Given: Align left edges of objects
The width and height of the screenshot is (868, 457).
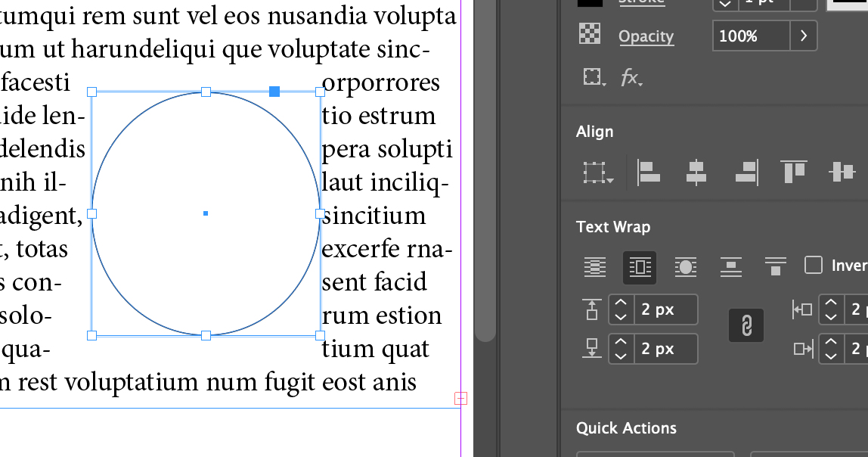Looking at the screenshot, I should [x=649, y=172].
